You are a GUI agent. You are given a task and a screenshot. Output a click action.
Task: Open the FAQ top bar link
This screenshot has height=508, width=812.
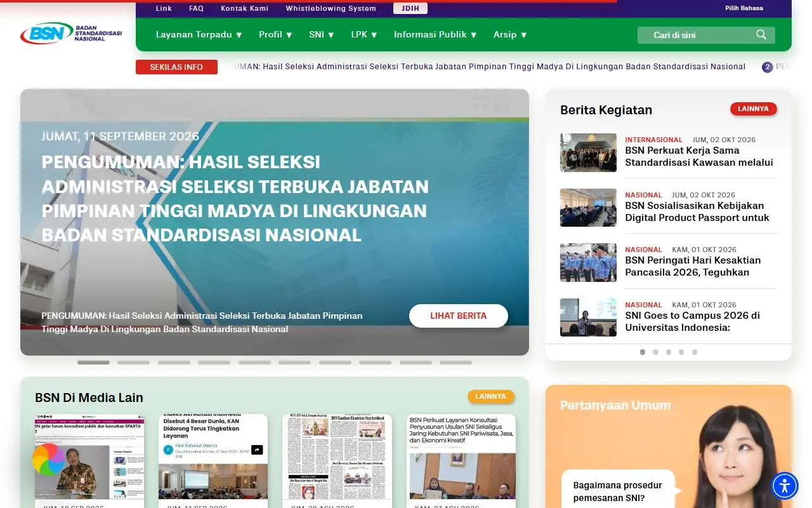click(196, 8)
